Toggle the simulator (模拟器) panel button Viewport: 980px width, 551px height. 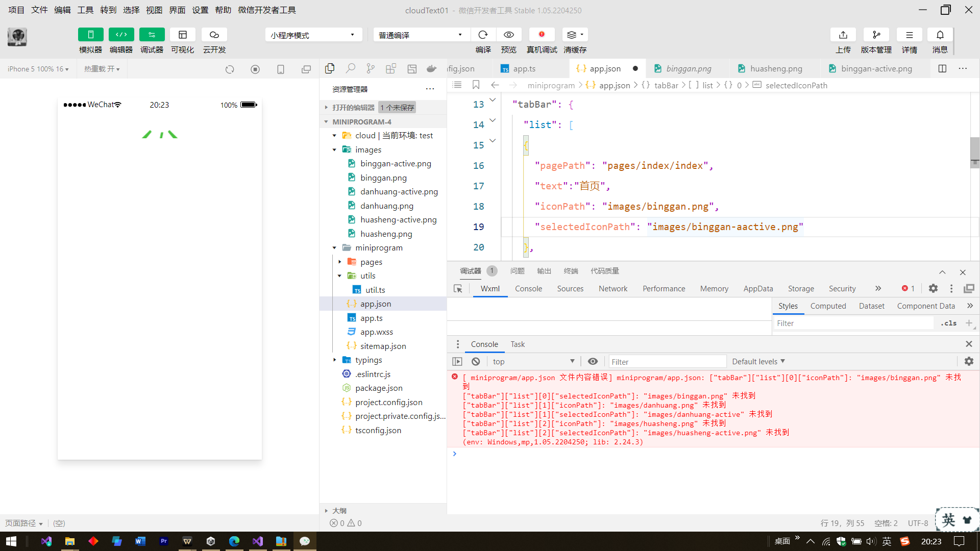[x=90, y=35]
